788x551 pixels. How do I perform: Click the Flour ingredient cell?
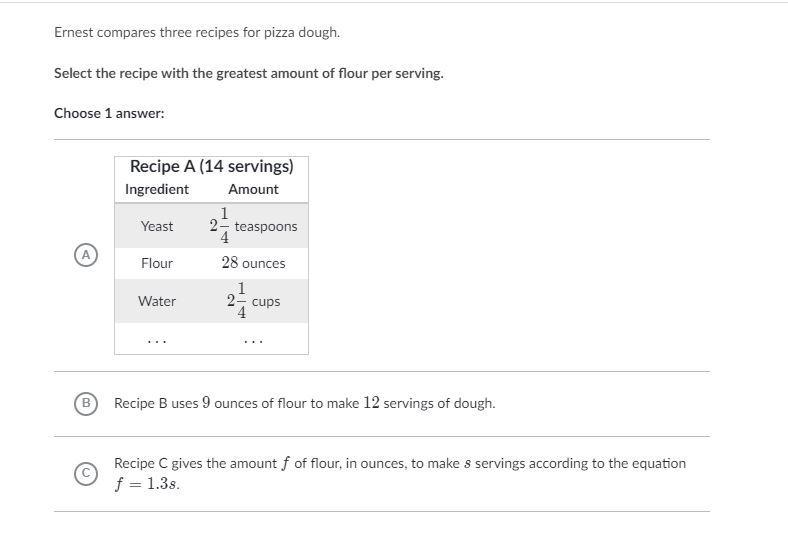tap(157, 263)
